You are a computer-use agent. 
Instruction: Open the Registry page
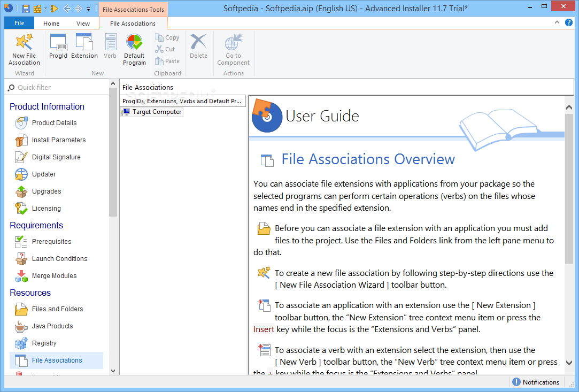[x=44, y=343]
